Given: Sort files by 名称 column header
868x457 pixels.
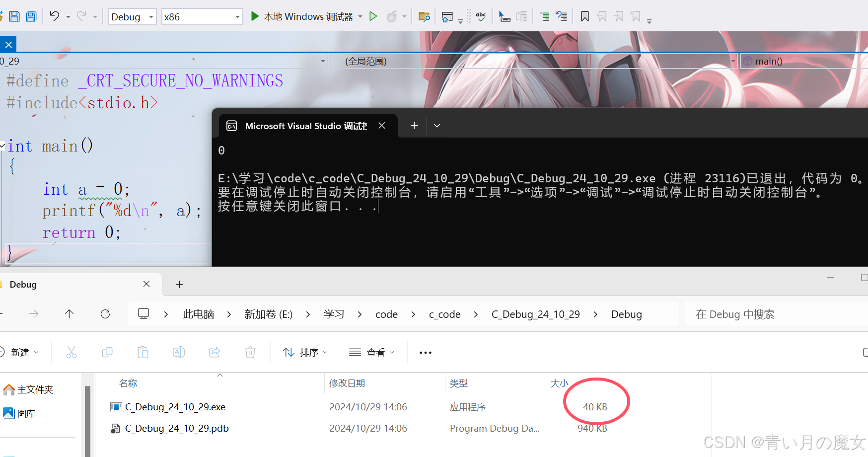Looking at the screenshot, I should 128,383.
